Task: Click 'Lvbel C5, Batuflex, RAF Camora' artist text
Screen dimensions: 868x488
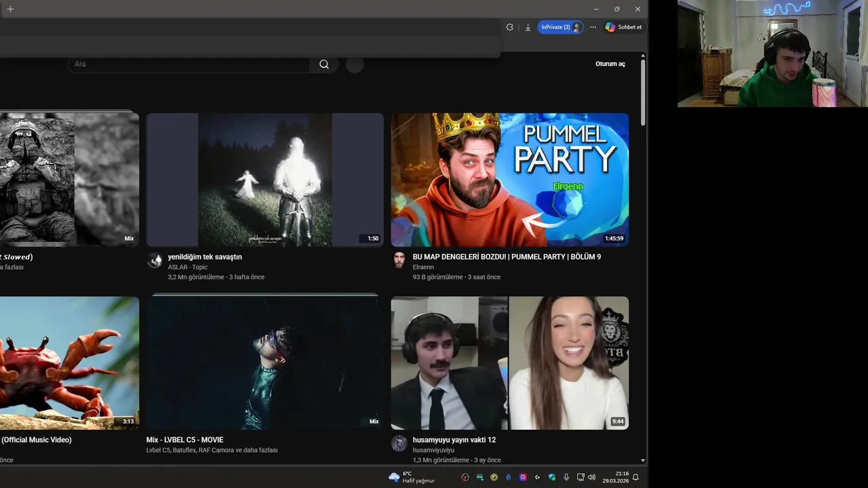Action: (212, 450)
